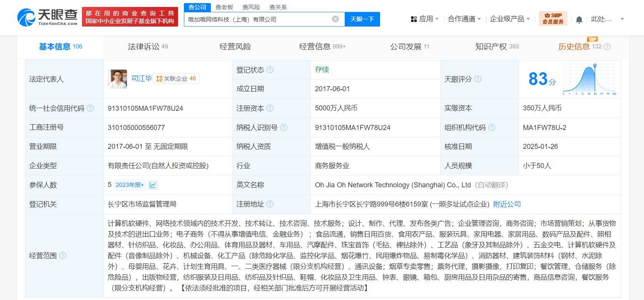Switch to the 查风险 search tab
Screen dimensions: 644x300
pyautogui.click(x=251, y=7)
